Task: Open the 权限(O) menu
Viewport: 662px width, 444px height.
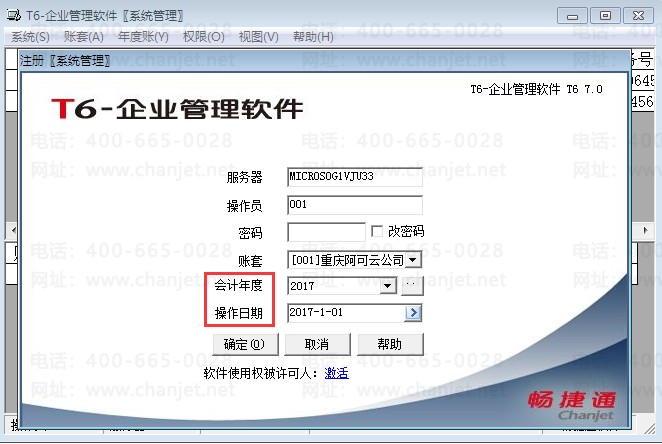Action: click(x=204, y=37)
